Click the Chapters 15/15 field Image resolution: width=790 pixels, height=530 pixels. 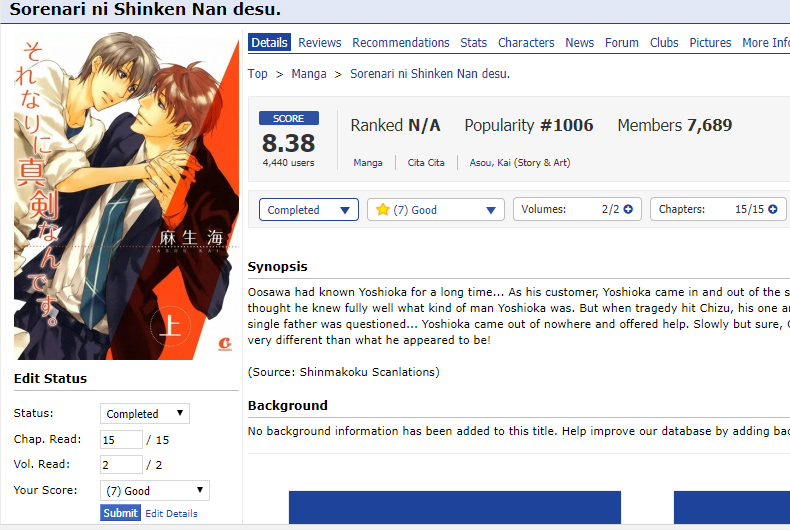click(718, 209)
